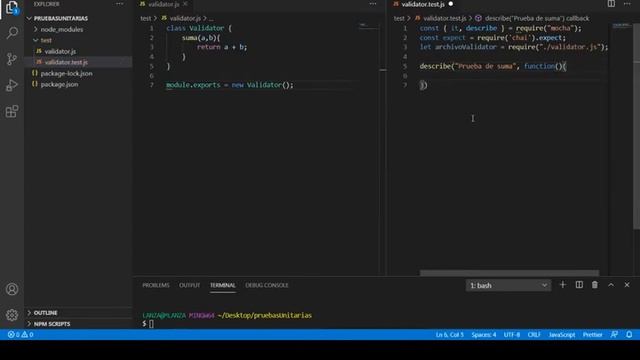The width and height of the screenshot is (640, 360).
Task: Change indentation via Spaces: 4
Action: point(484,335)
